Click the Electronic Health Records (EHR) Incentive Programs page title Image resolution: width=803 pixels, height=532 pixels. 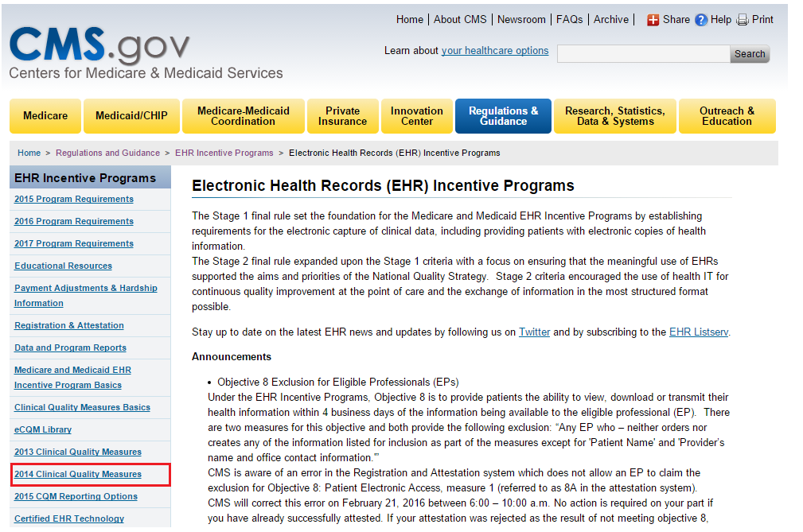(x=383, y=186)
